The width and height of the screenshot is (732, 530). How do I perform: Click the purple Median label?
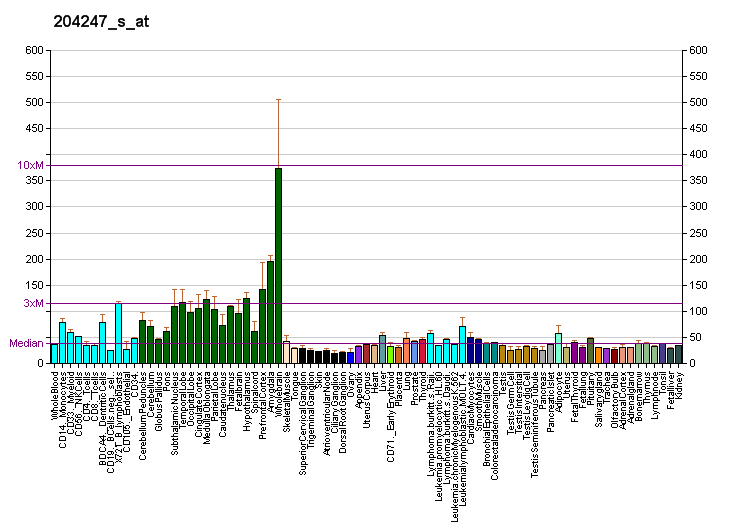click(x=26, y=343)
